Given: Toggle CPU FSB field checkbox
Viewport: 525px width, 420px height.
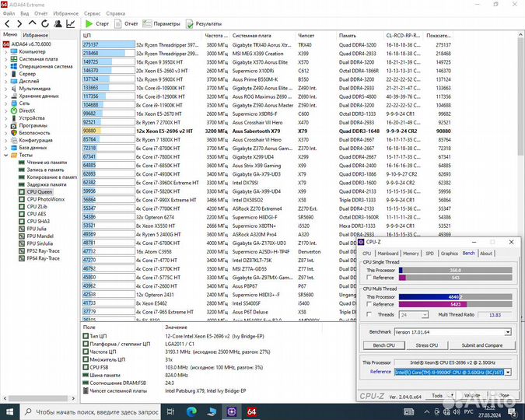Looking at the screenshot, I should point(86,367).
